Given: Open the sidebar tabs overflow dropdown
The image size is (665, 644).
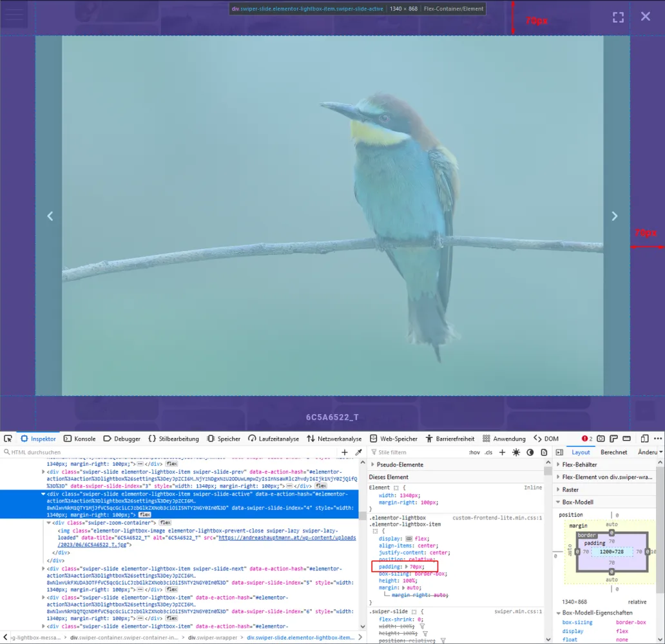Looking at the screenshot, I should 660,452.
